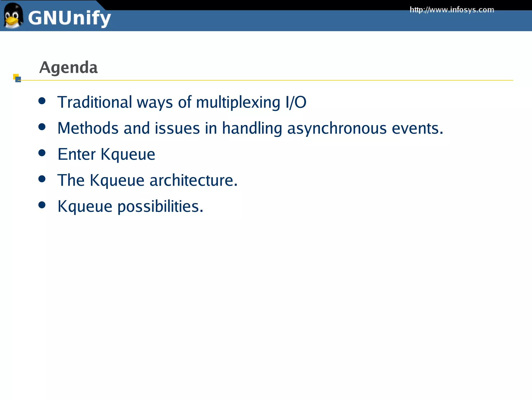Click the bullet before Enter Kqueue
This screenshot has width=532, height=400.
(42, 153)
